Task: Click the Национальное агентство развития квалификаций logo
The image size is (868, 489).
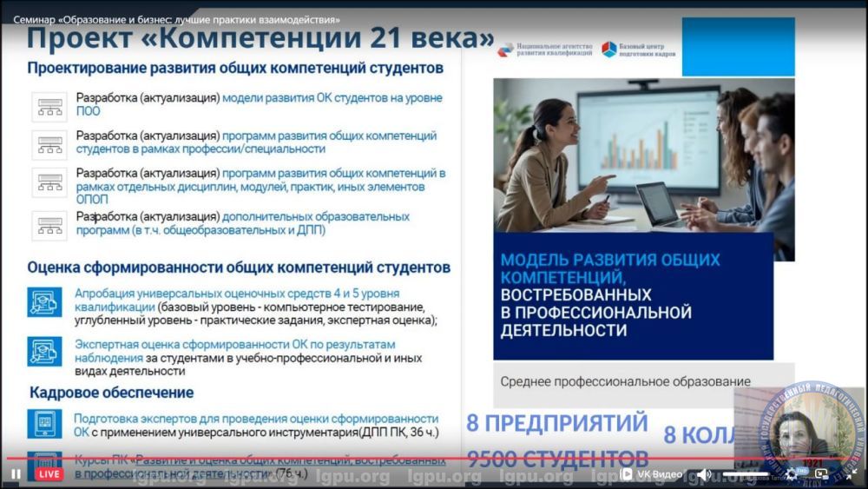Action: click(x=545, y=50)
